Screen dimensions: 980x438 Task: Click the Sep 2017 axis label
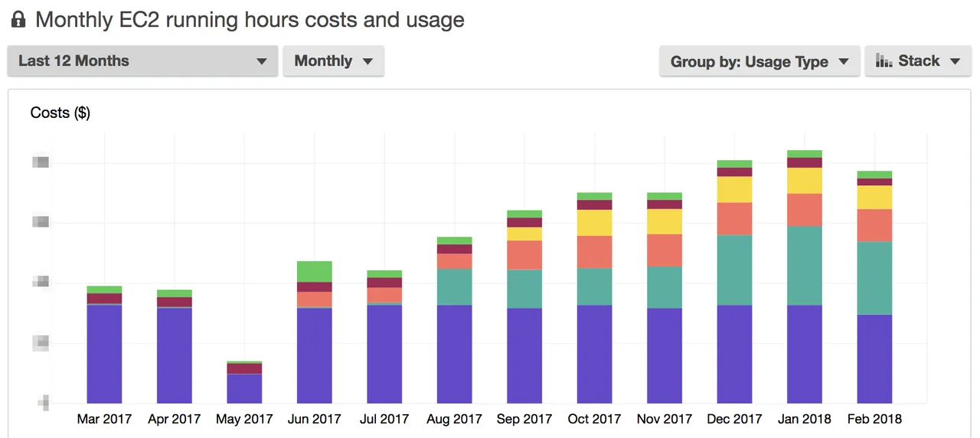[x=524, y=419]
